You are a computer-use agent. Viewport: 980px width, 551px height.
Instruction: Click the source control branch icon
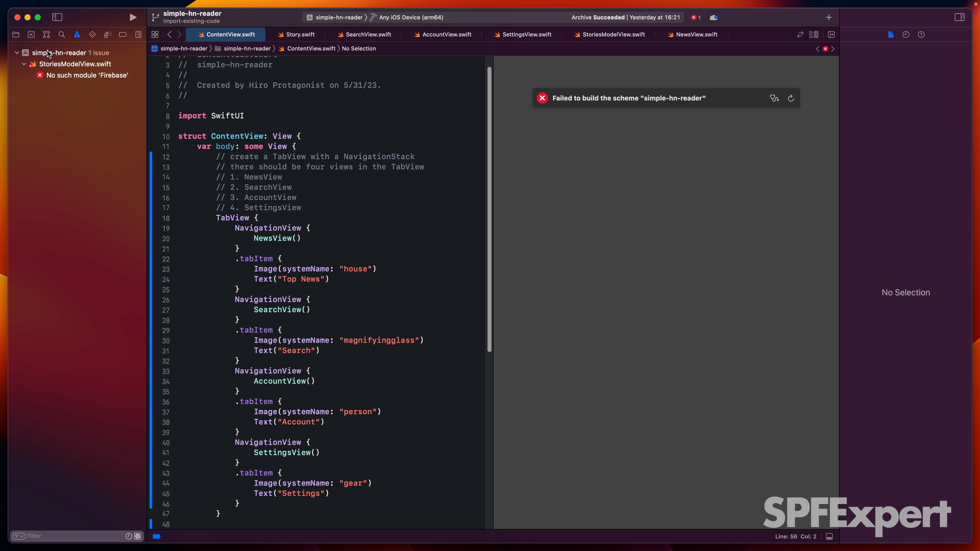(x=155, y=17)
